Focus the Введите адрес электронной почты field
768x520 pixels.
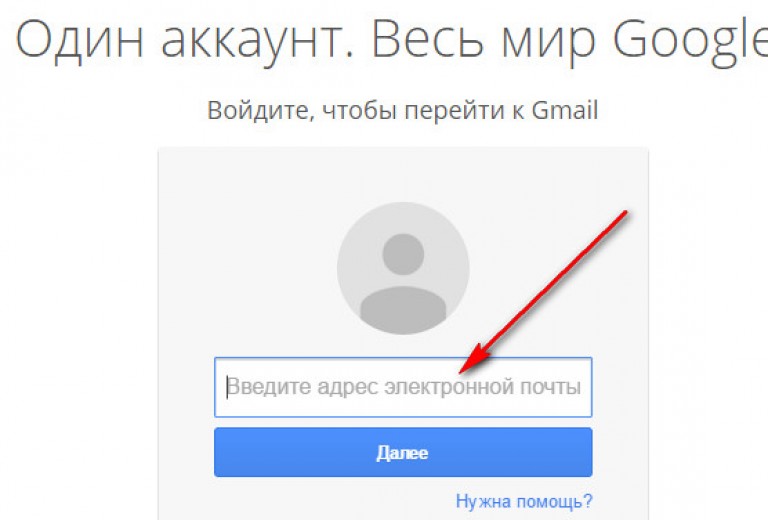(x=403, y=387)
